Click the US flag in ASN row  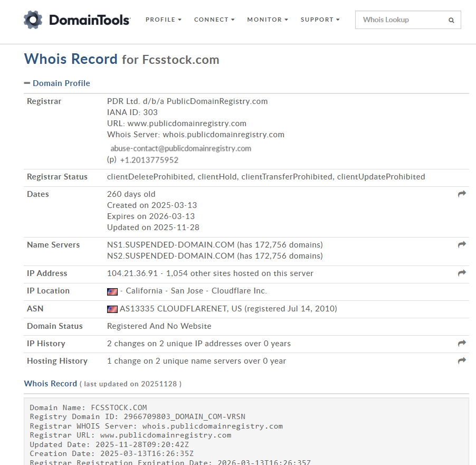(x=112, y=309)
